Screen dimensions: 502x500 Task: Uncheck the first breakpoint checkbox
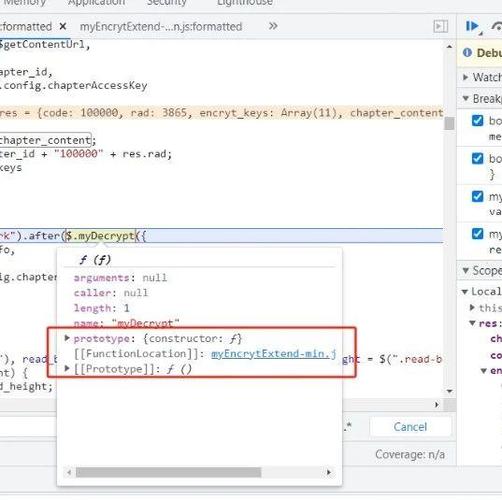click(x=477, y=120)
